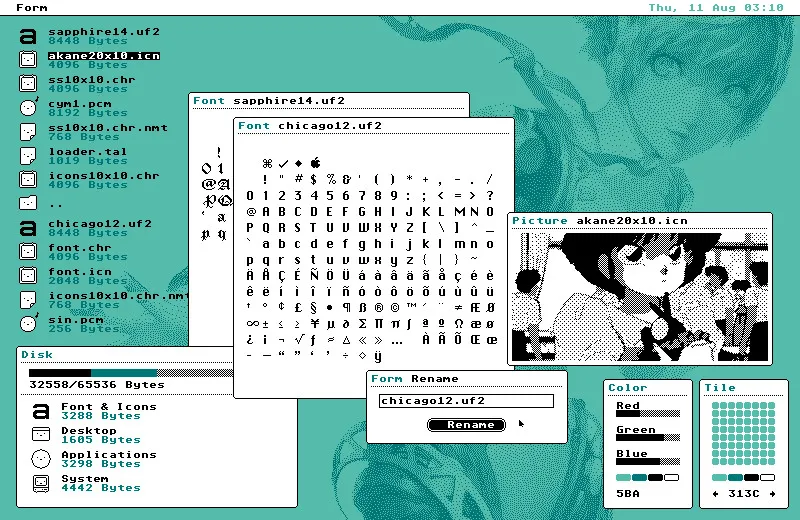Viewport: 800px width, 520px height.
Task: Click the 32558/65536 Bytes usage text
Action: point(97,384)
